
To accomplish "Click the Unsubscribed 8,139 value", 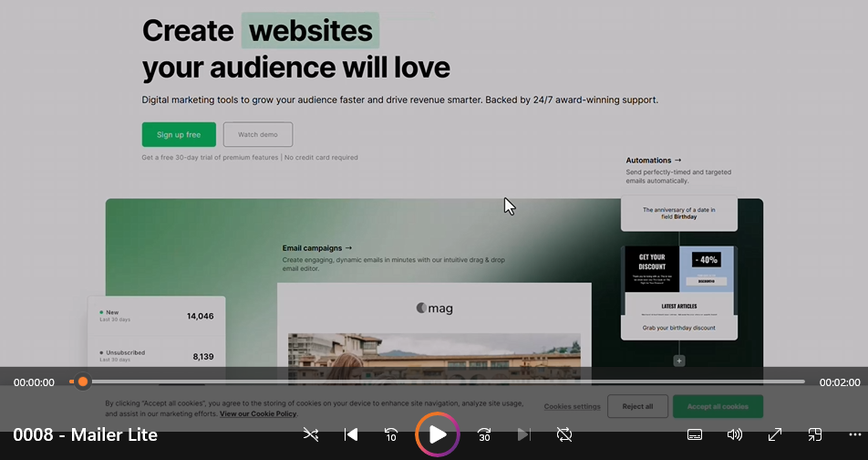I will coord(203,357).
